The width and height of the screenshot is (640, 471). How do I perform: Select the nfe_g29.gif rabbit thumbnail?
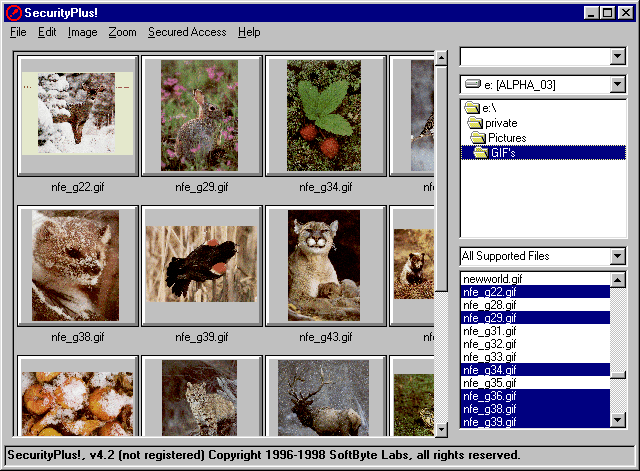[202, 116]
